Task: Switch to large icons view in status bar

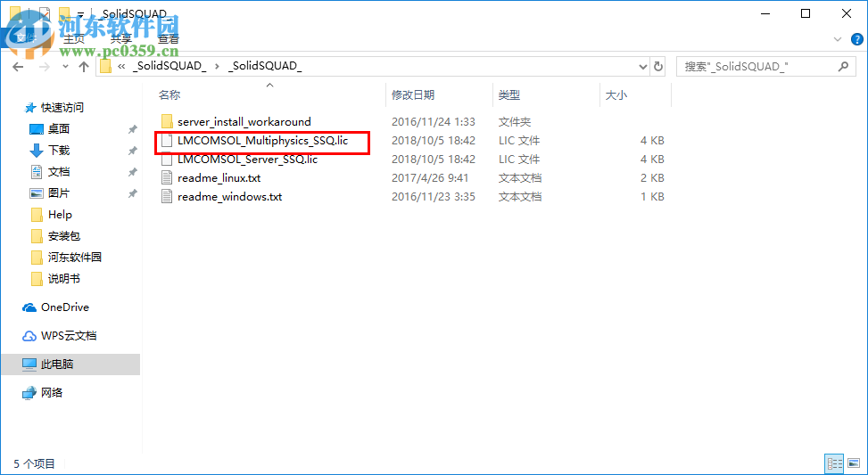Action: click(853, 463)
